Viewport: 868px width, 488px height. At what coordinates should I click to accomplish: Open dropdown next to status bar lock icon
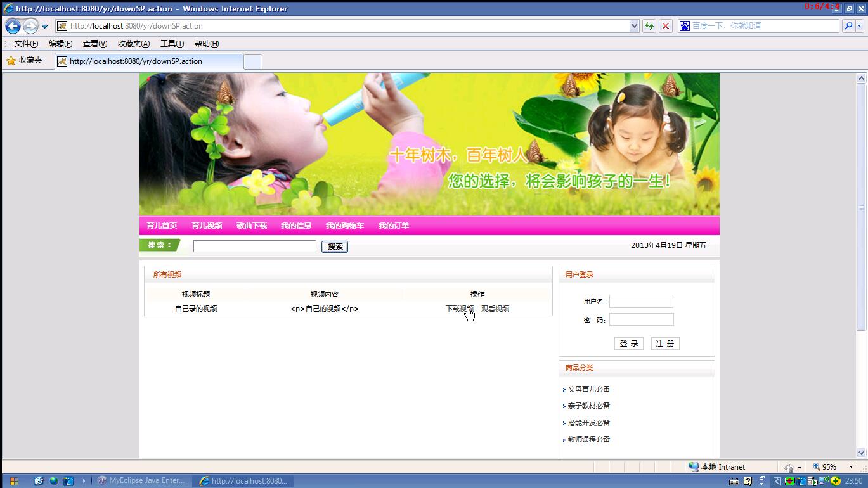[800, 468]
